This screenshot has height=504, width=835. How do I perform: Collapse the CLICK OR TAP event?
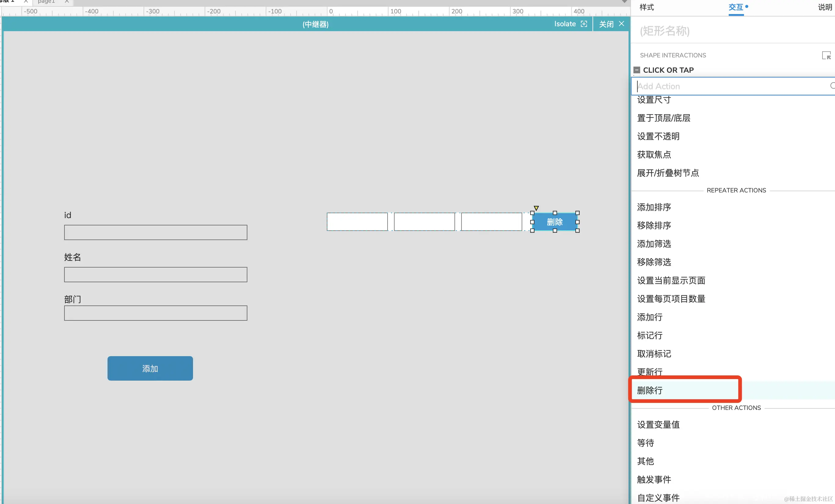point(636,70)
